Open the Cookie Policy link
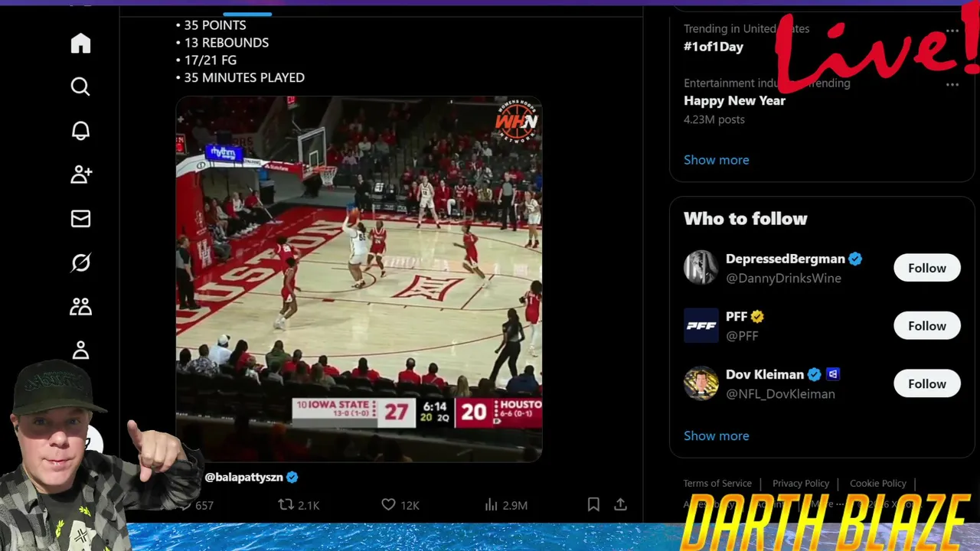Viewport: 980px width, 551px height. (878, 483)
